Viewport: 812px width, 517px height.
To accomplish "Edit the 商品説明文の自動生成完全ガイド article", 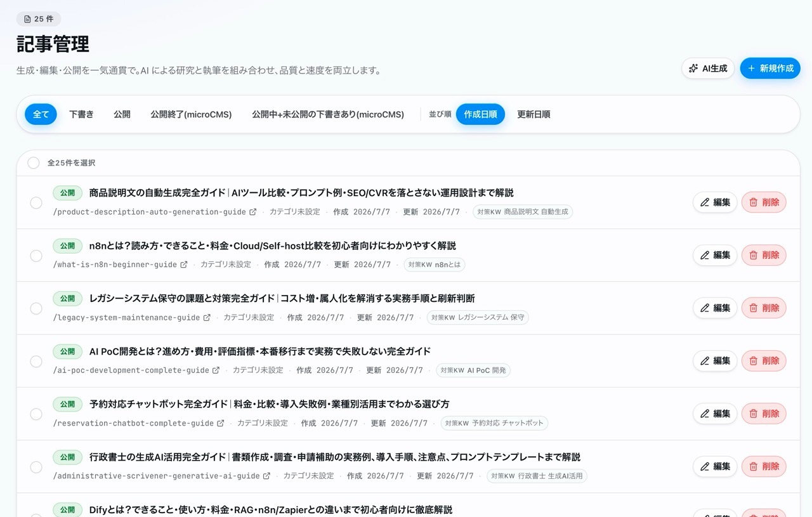I will [715, 202].
